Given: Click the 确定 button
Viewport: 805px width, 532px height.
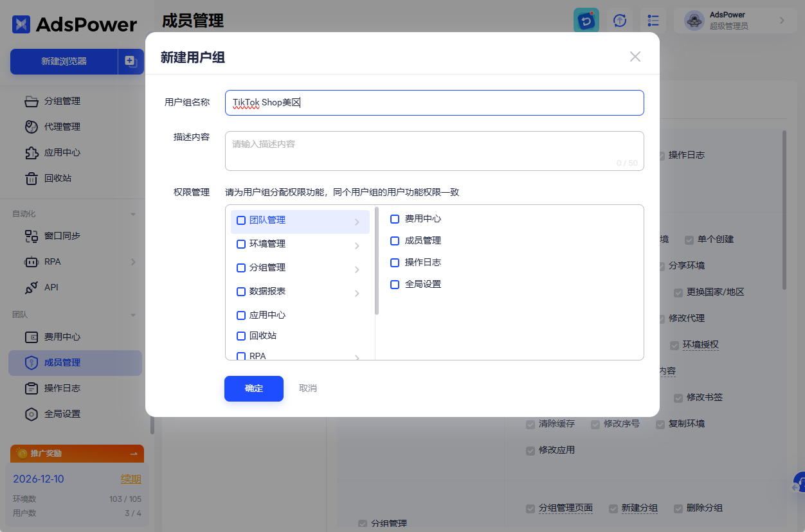Looking at the screenshot, I should pyautogui.click(x=254, y=389).
